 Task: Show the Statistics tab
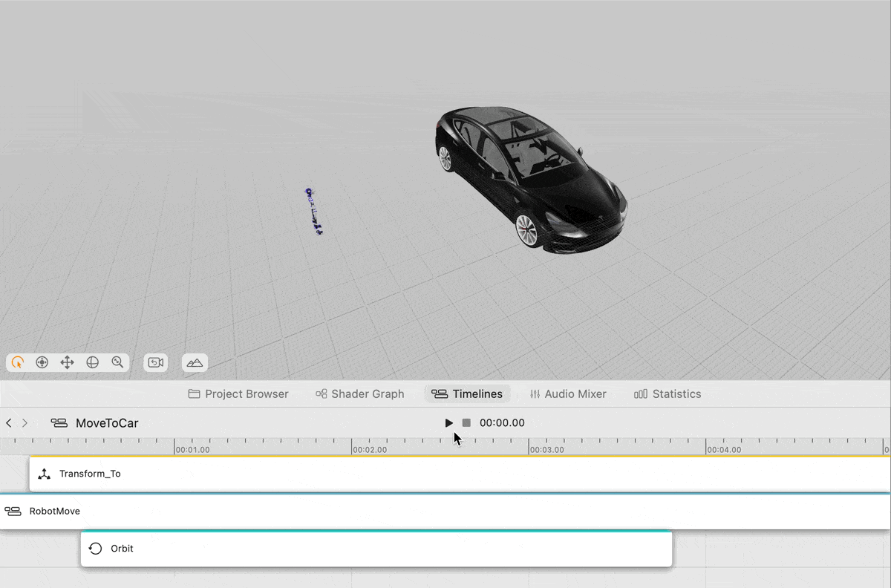pos(667,394)
